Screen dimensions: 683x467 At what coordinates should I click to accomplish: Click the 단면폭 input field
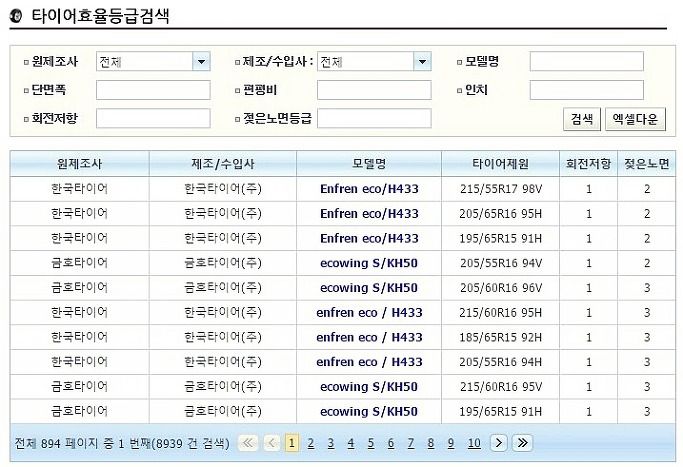click(x=153, y=90)
